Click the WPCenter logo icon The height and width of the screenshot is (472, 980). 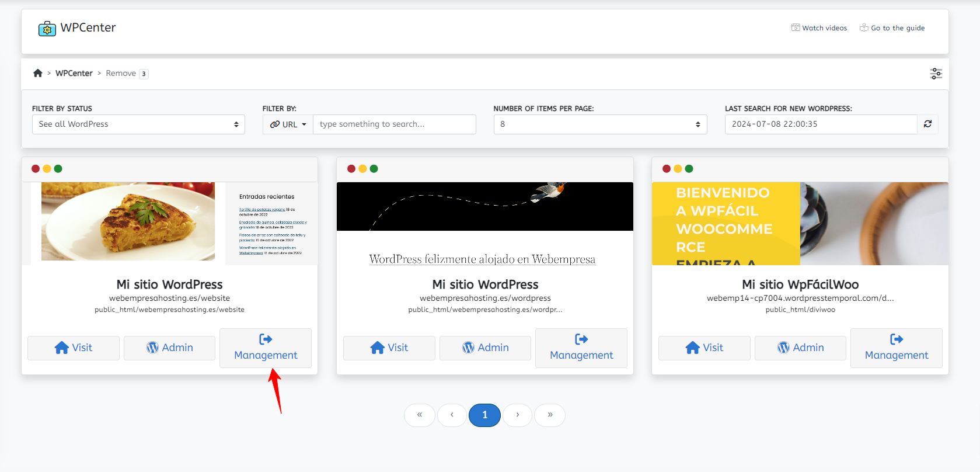point(47,28)
